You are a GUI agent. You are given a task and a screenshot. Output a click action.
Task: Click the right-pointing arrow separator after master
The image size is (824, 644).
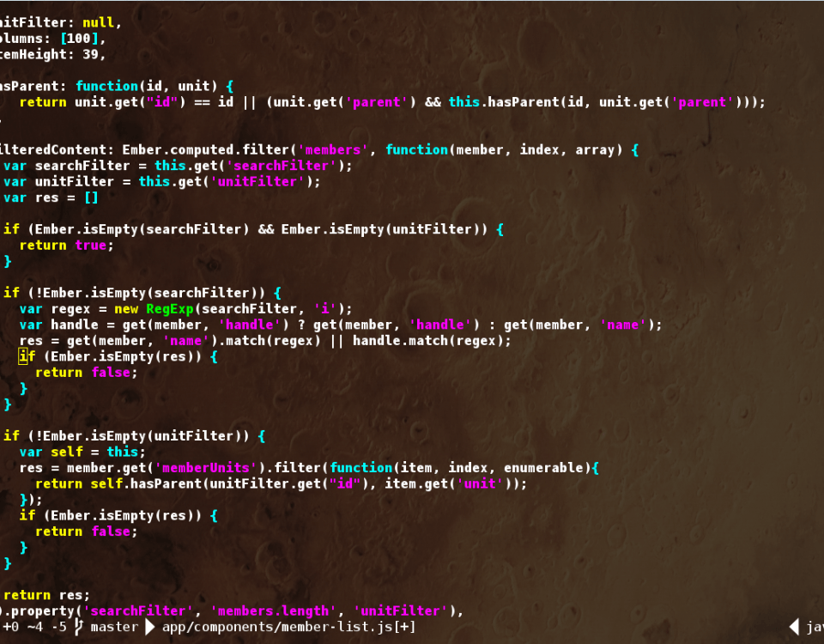(x=150, y=627)
